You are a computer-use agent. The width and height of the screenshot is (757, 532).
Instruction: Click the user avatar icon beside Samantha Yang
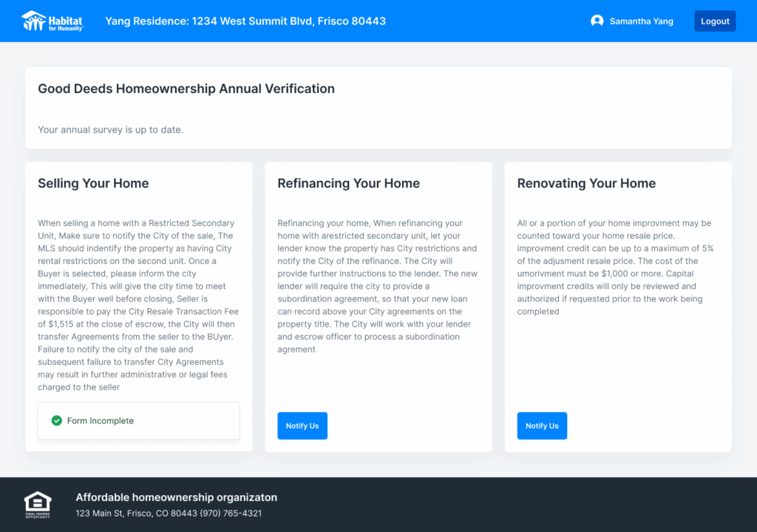[x=597, y=21]
